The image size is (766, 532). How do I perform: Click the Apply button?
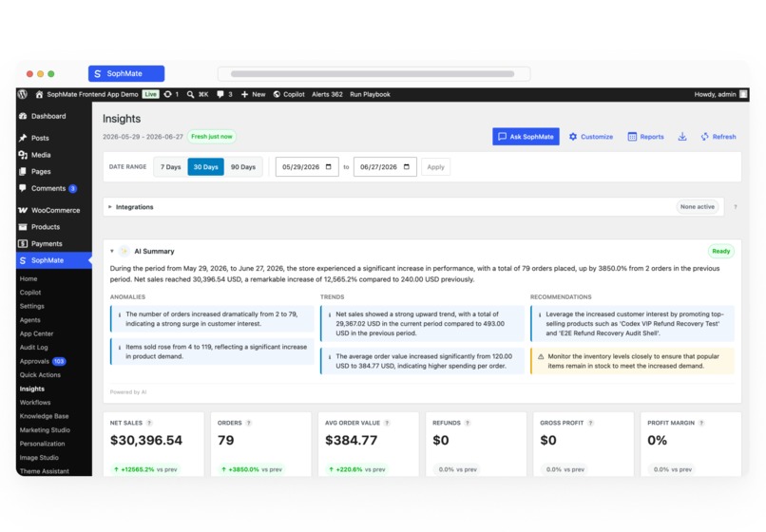coord(436,167)
